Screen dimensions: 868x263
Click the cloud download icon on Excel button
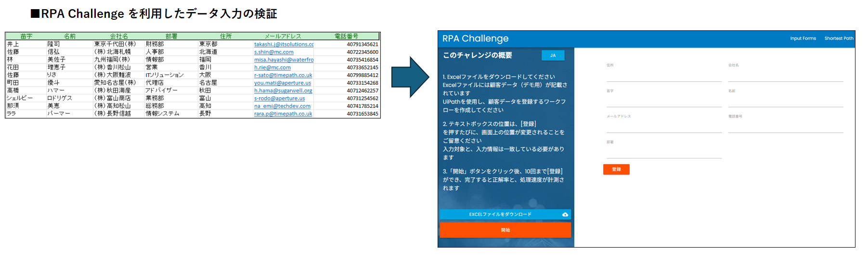coord(565,214)
